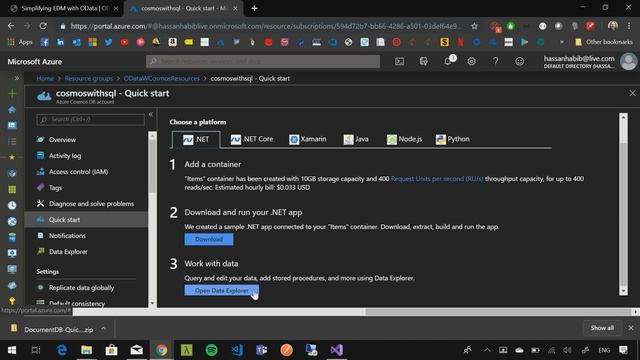Open the notifications bell icon

click(448, 61)
